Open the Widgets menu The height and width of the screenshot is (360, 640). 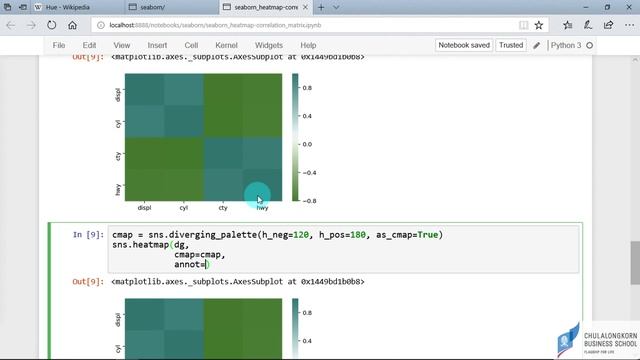point(269,45)
